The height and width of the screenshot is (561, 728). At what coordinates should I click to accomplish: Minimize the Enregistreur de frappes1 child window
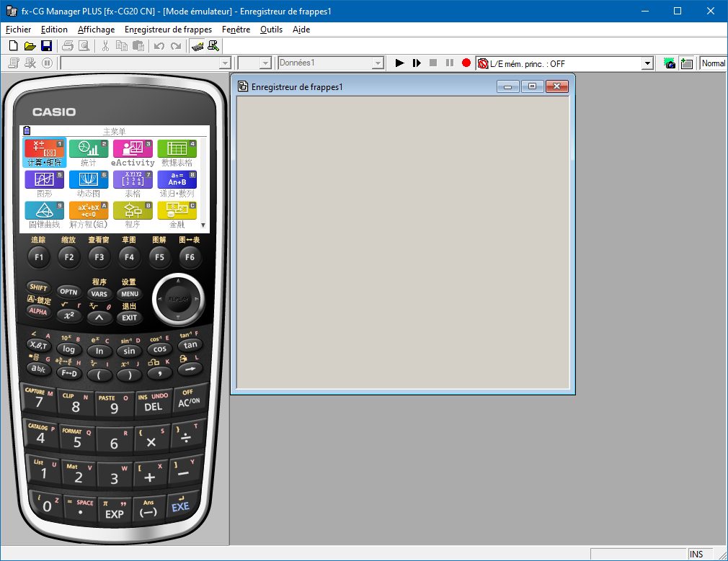[x=508, y=86]
